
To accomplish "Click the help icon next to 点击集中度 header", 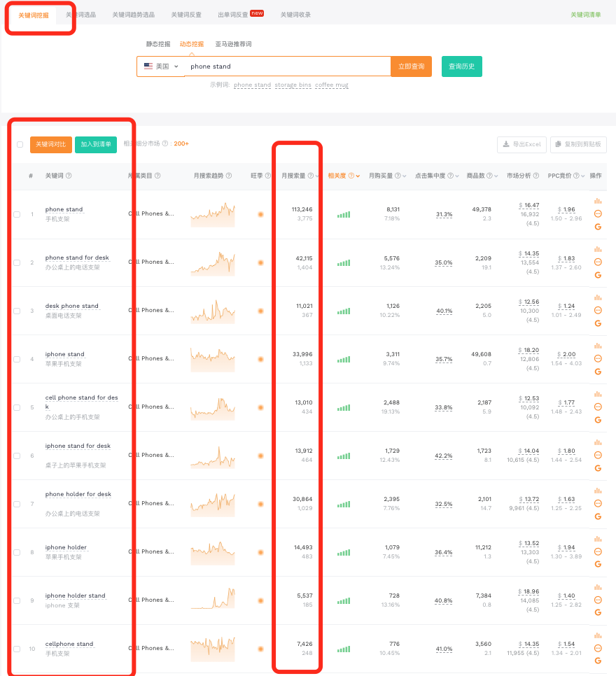I will pos(450,176).
